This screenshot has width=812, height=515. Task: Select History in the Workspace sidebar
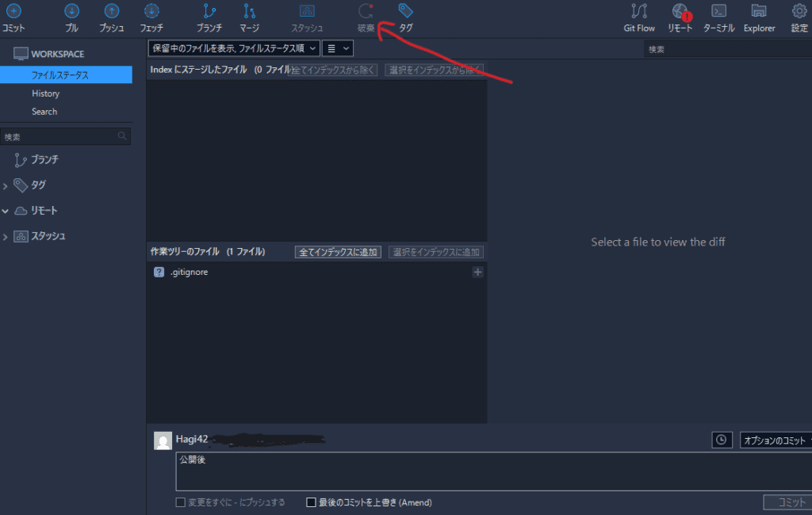tap(45, 93)
